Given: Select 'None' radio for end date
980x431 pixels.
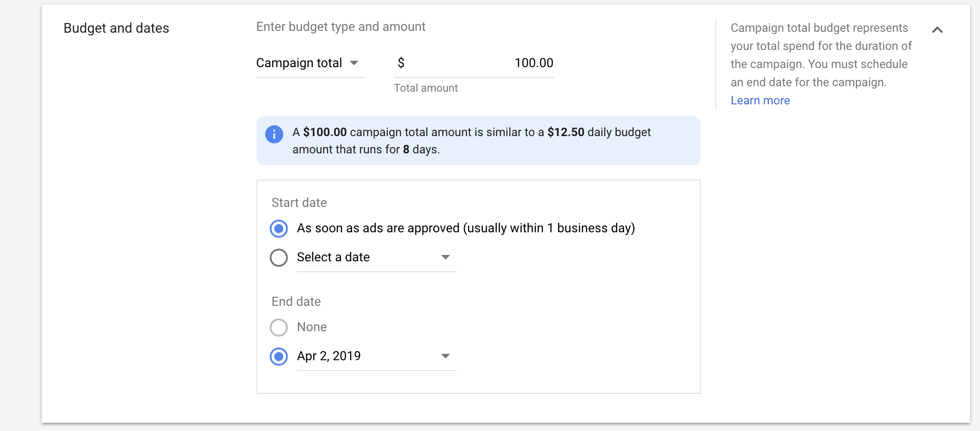Looking at the screenshot, I should [x=279, y=328].
